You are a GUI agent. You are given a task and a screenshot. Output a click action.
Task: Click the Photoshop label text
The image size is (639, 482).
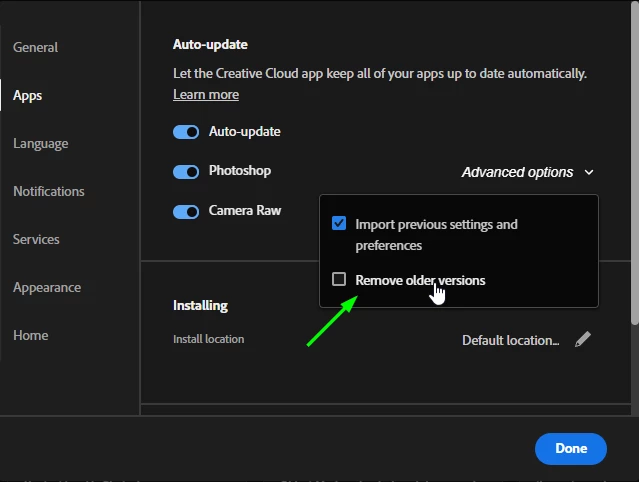pyautogui.click(x=240, y=171)
